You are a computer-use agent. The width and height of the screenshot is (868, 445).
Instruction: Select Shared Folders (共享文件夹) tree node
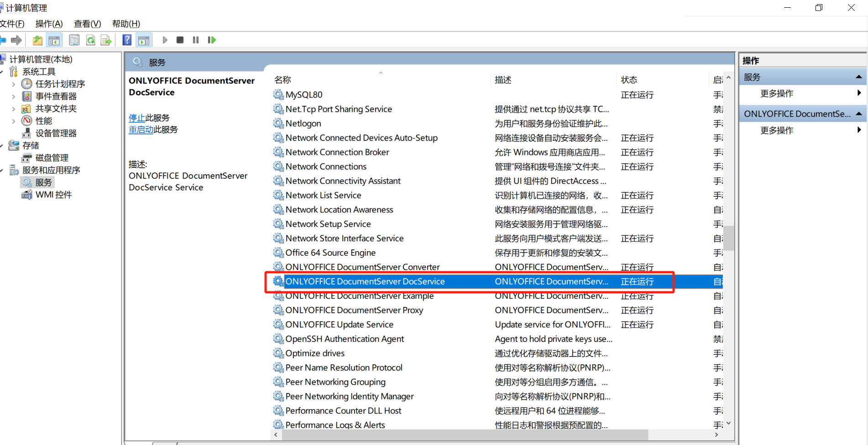pyautogui.click(x=56, y=109)
